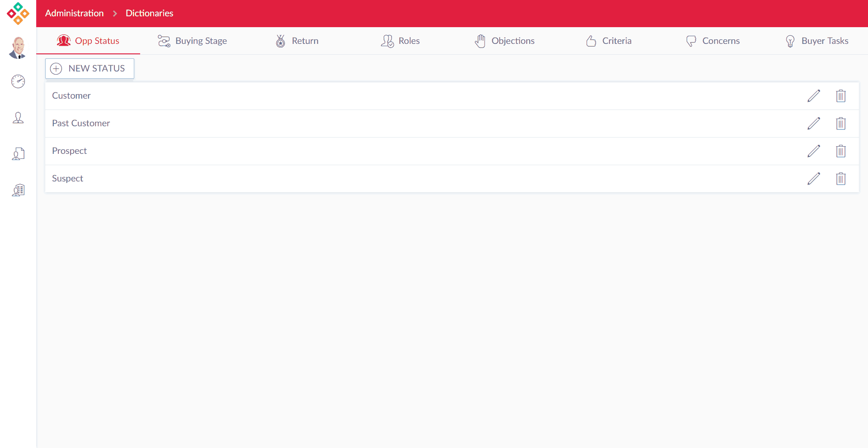Image resolution: width=868 pixels, height=448 pixels.
Task: Select the Objections tab
Action: click(x=505, y=41)
